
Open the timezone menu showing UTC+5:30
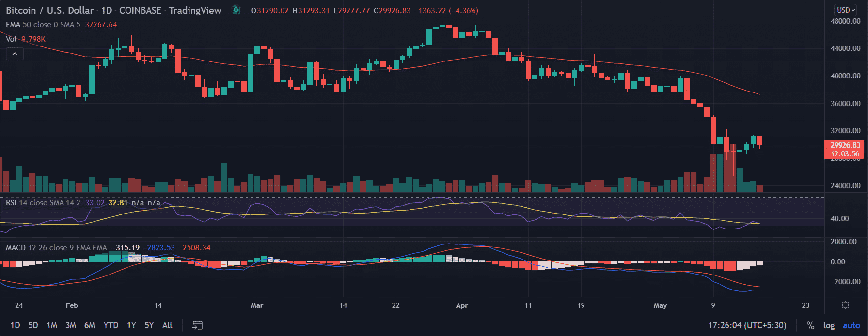pos(747,325)
